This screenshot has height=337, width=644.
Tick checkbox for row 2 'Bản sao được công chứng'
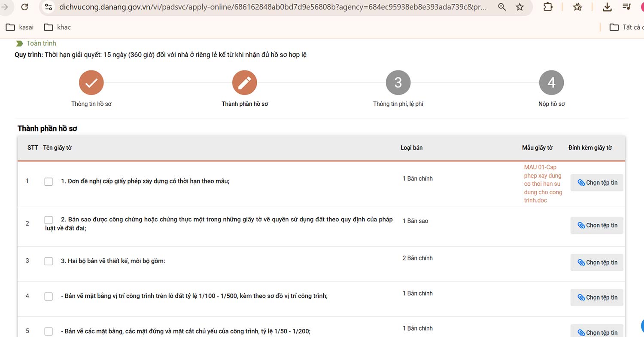pyautogui.click(x=49, y=220)
